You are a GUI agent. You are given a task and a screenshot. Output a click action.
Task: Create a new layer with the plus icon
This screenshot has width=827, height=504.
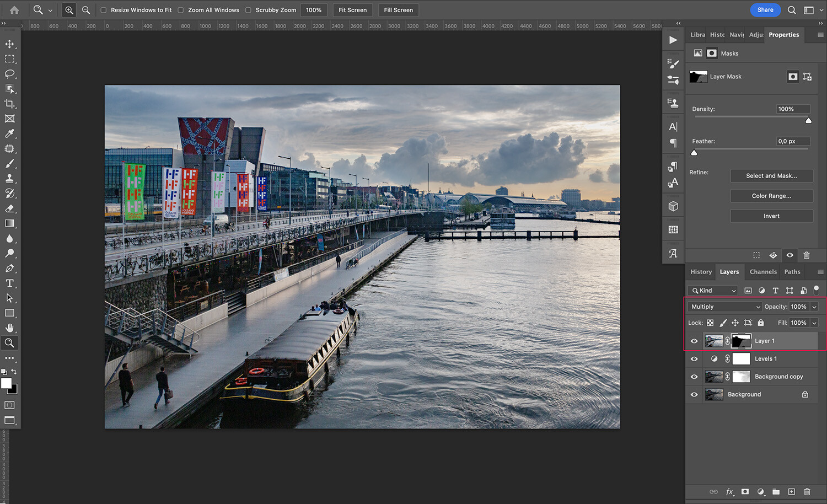pyautogui.click(x=791, y=491)
